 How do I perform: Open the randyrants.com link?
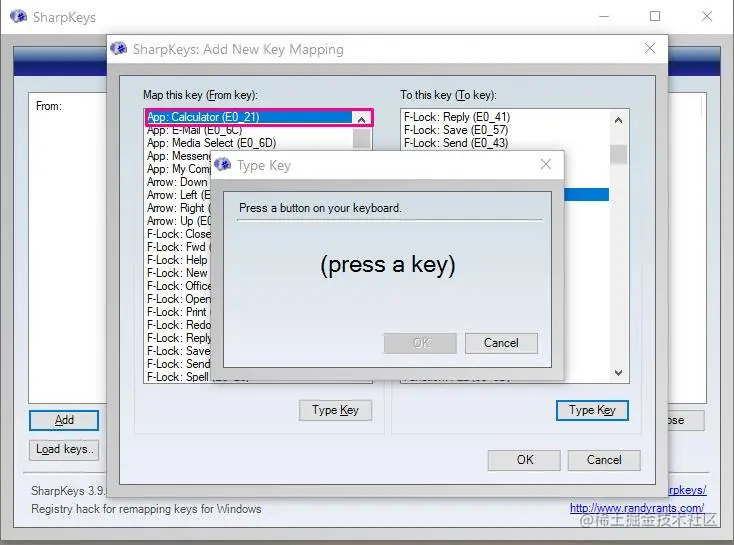tap(637, 508)
